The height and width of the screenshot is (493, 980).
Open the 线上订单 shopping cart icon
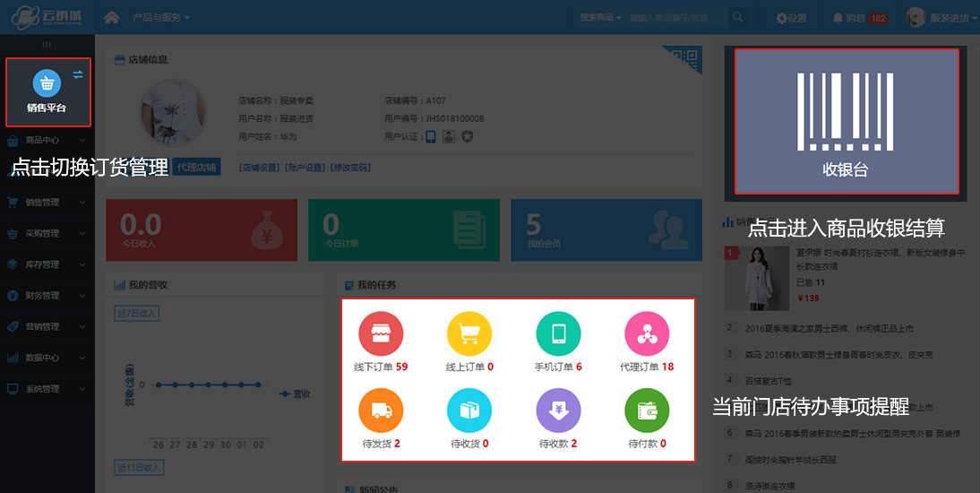[469, 334]
